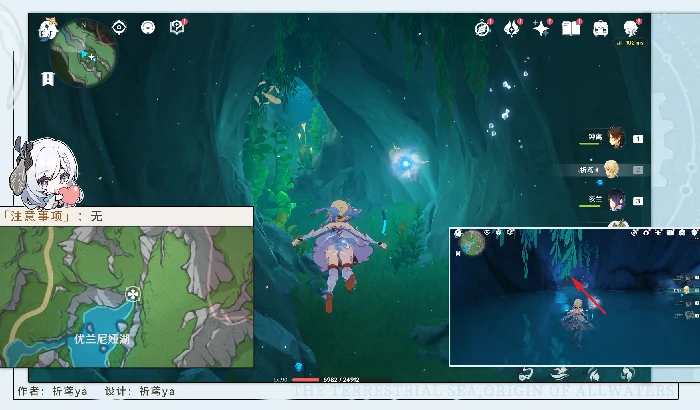
Task: Click the teleport waypoint on the map overlay
Action: click(x=133, y=294)
